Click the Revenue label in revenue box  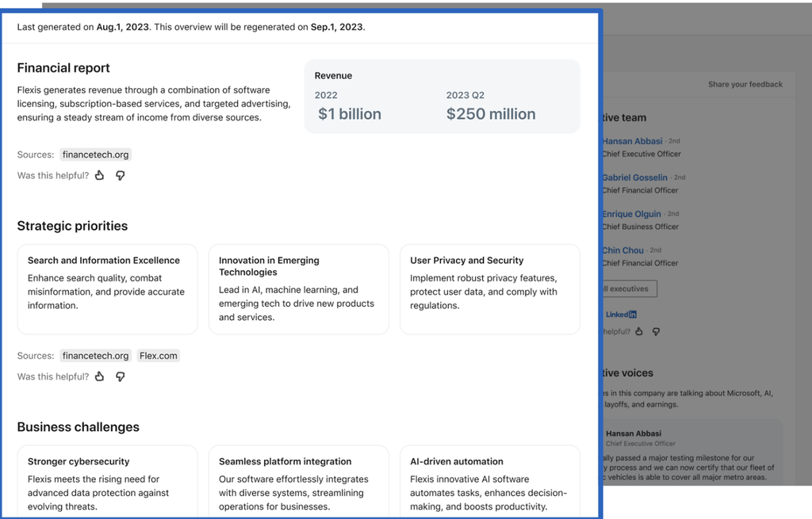point(334,75)
